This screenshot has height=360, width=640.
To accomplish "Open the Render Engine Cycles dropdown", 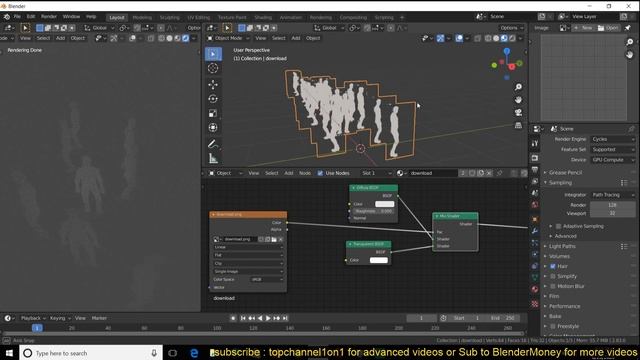I will pos(613,139).
